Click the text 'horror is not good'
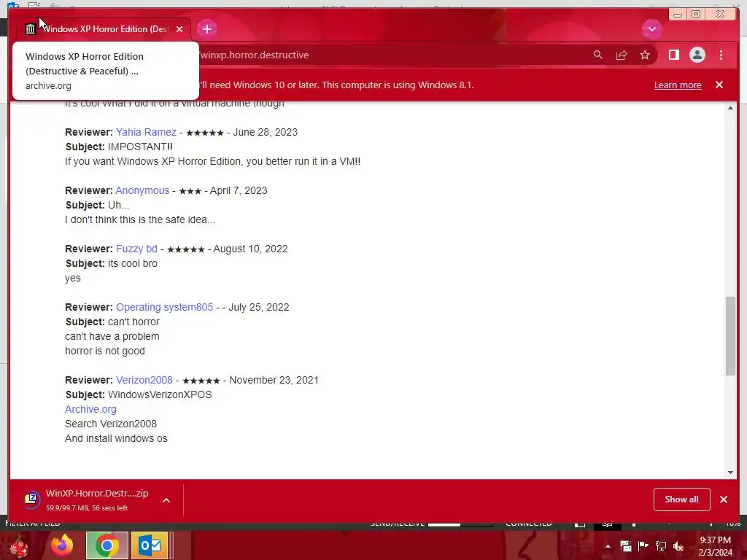The width and height of the screenshot is (747, 560). point(105,351)
